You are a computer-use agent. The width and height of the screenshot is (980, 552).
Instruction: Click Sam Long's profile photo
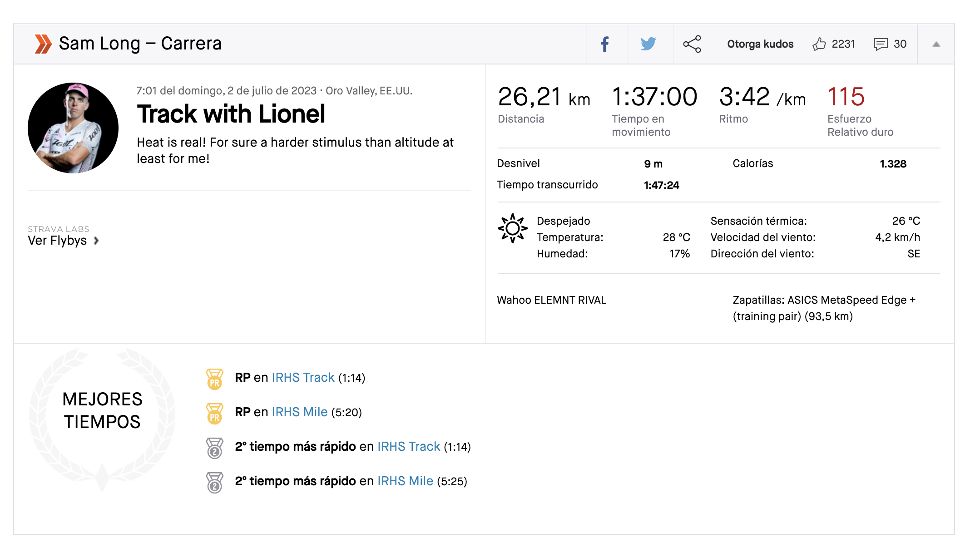click(73, 128)
